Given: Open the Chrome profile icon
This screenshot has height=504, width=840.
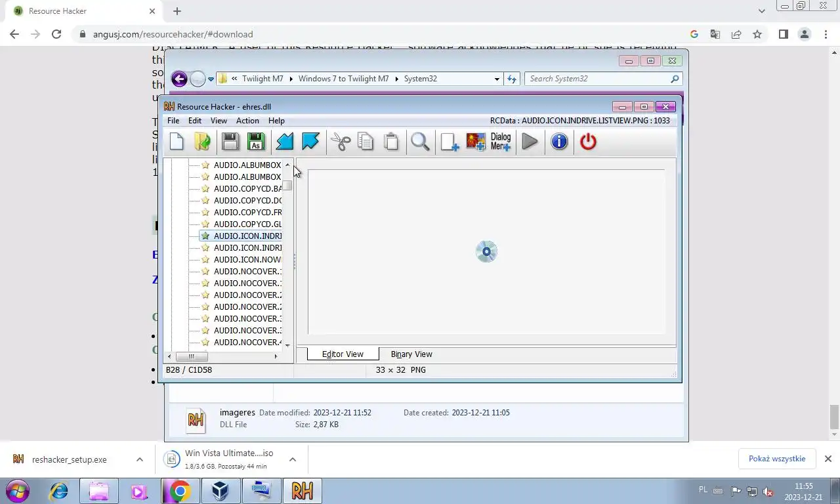Looking at the screenshot, I should pos(805,34).
